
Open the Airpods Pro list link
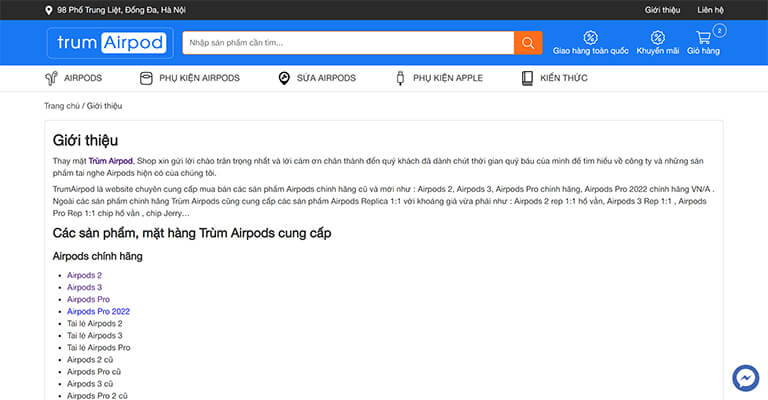pyautogui.click(x=88, y=299)
